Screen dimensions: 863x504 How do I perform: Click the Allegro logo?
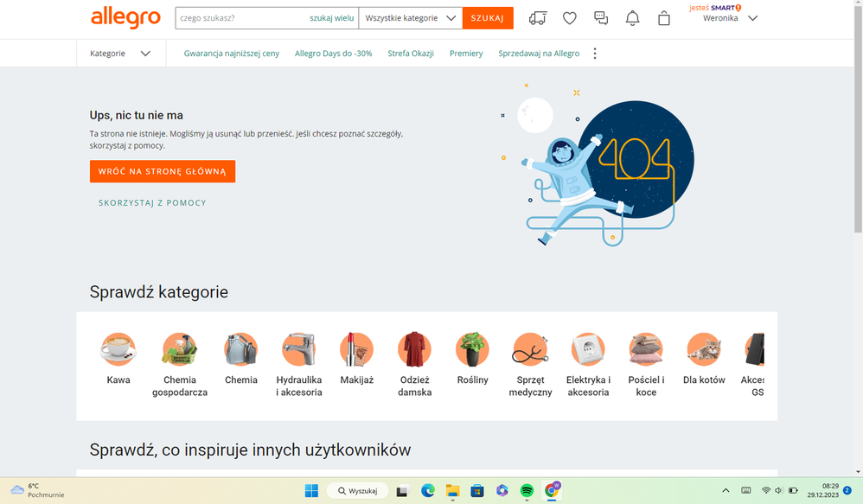tap(125, 17)
